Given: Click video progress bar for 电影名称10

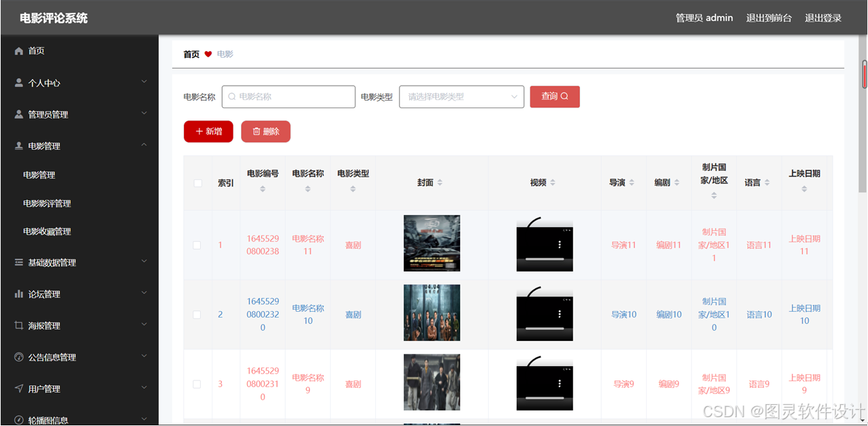Looking at the screenshot, I should pos(545,328).
